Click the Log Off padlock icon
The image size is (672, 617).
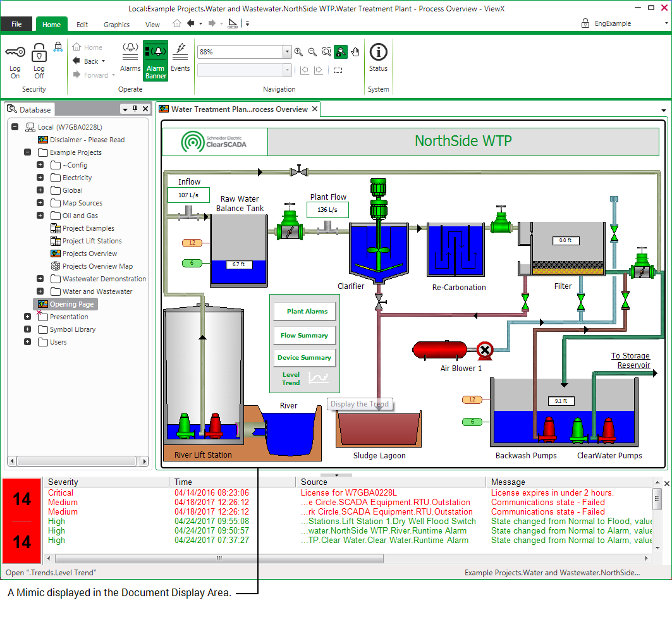coord(39,51)
